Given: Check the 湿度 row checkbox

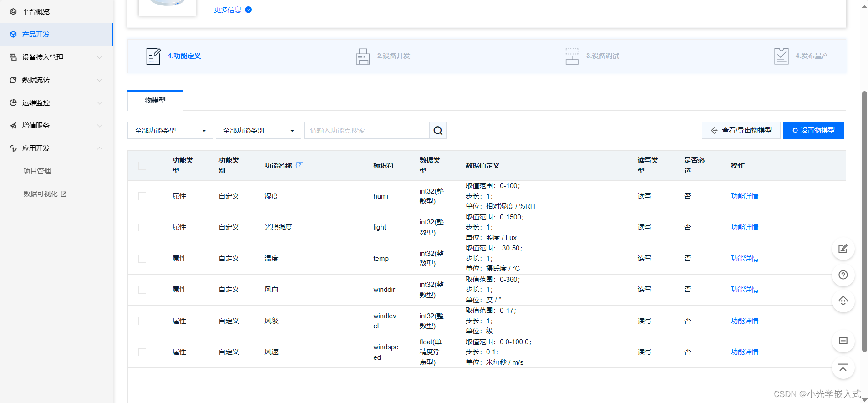Looking at the screenshot, I should (142, 196).
